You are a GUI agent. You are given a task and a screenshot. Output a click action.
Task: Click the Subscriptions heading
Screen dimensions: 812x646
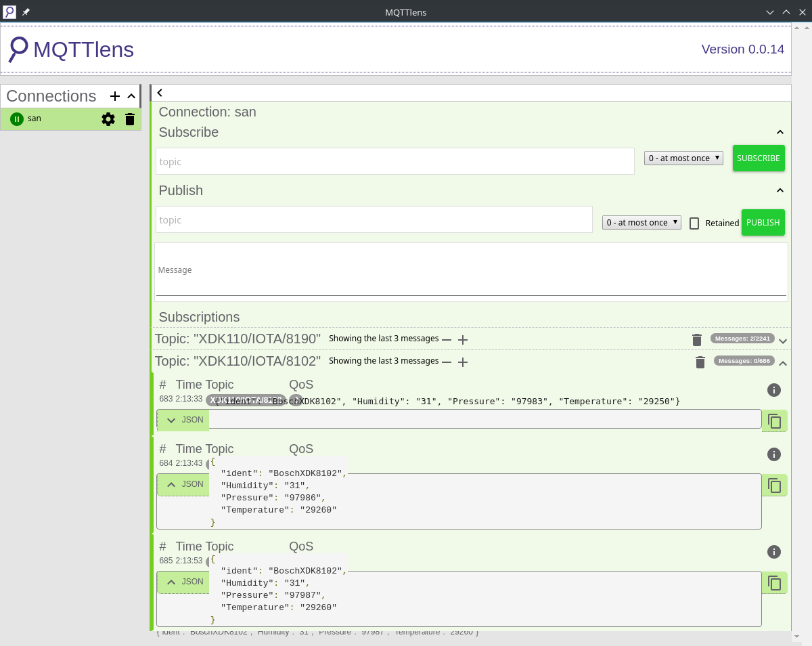pyautogui.click(x=199, y=317)
